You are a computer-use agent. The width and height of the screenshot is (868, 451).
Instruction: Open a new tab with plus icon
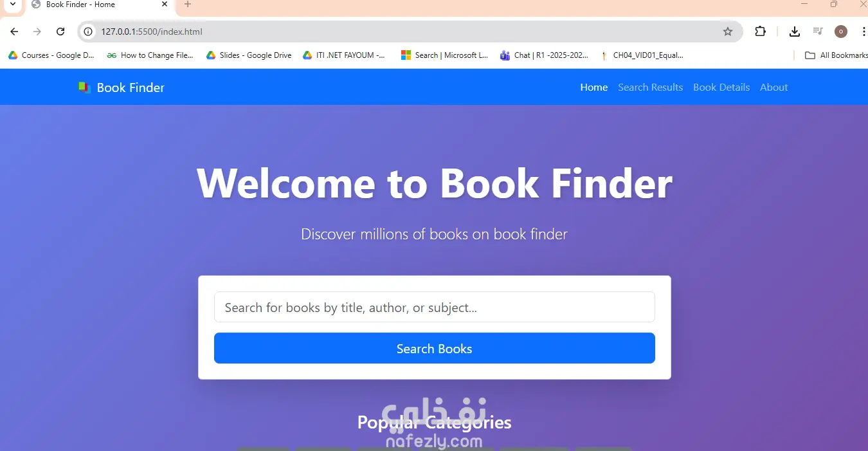click(x=188, y=5)
